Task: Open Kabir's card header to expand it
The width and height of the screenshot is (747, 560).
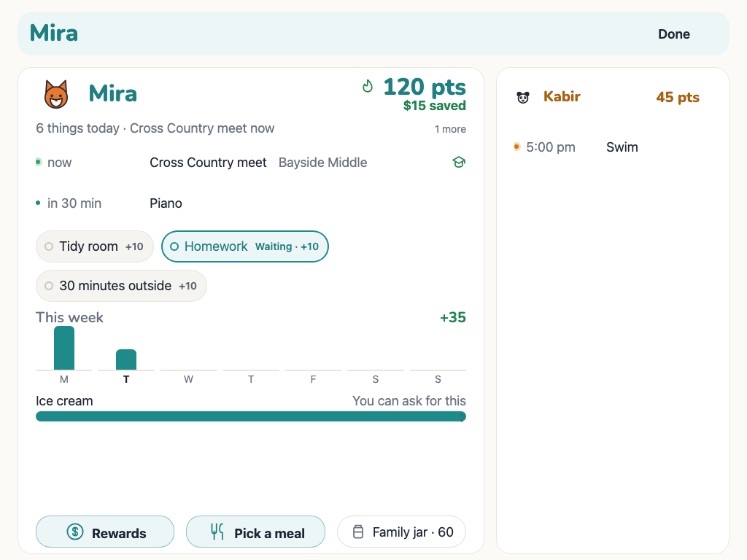Action: click(x=613, y=97)
